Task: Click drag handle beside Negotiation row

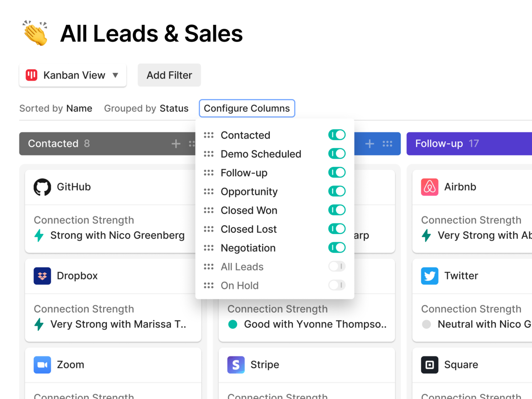Action: 209,248
